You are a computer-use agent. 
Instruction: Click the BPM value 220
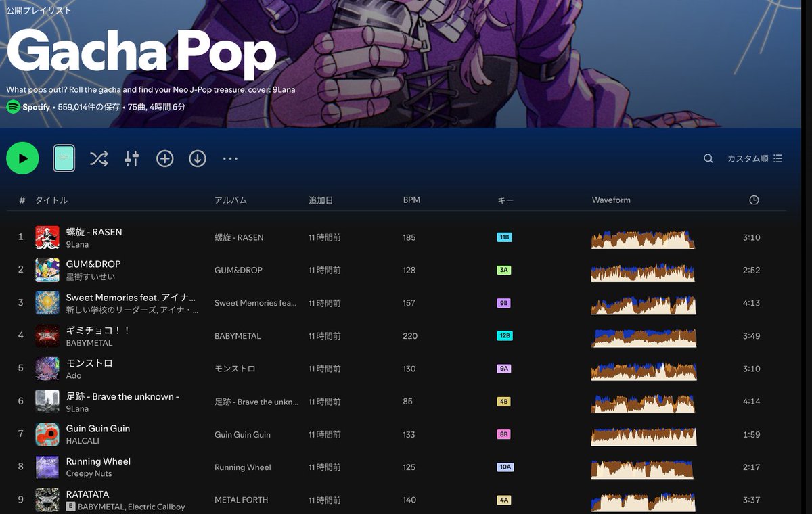tap(410, 336)
